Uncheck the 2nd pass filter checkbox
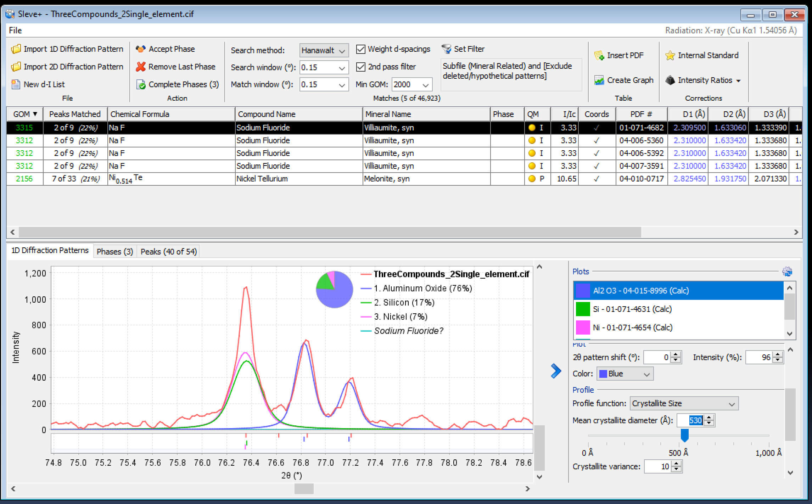The image size is (812, 504). pos(360,67)
